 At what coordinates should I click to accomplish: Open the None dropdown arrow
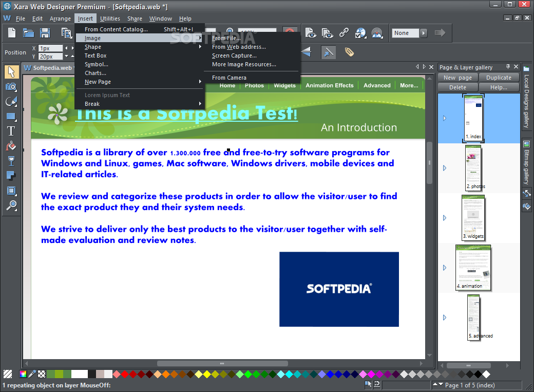pyautogui.click(x=423, y=33)
